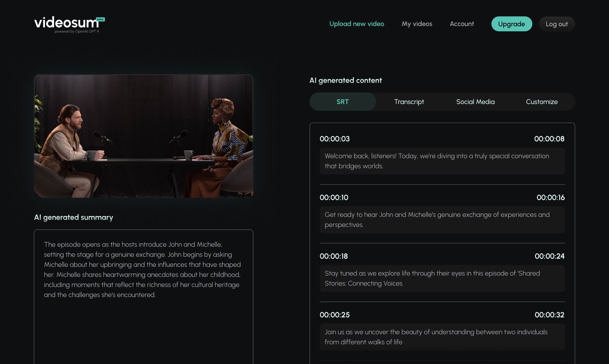Select the subtitle starting with 'Welcome back, listeners!'

tap(442, 161)
